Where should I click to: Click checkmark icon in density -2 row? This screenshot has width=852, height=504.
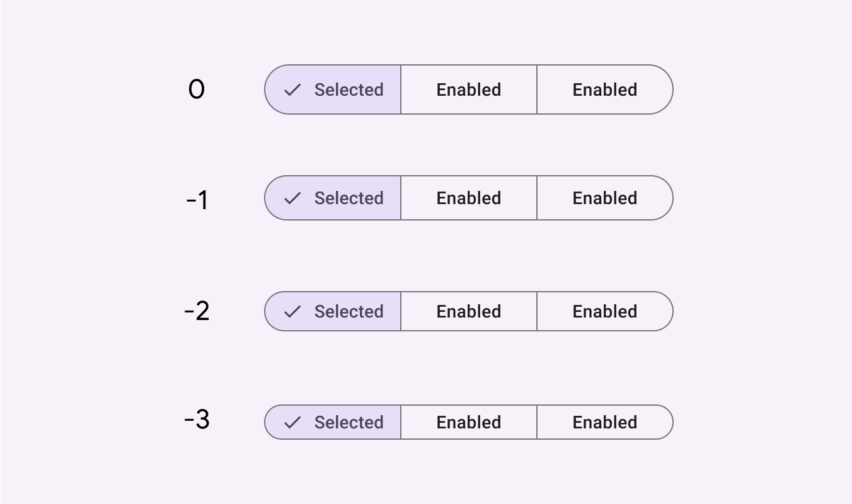pos(292,312)
